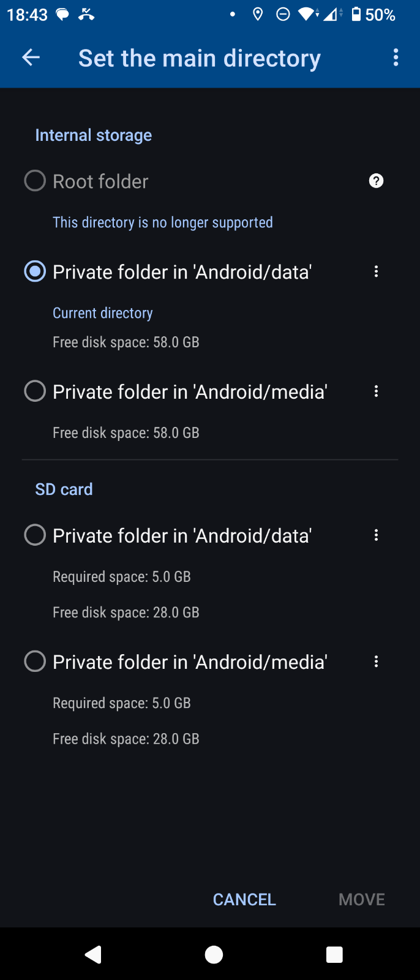This screenshot has height=980, width=420.
Task: Select internal 'Android/data' radio button
Action: pos(35,271)
